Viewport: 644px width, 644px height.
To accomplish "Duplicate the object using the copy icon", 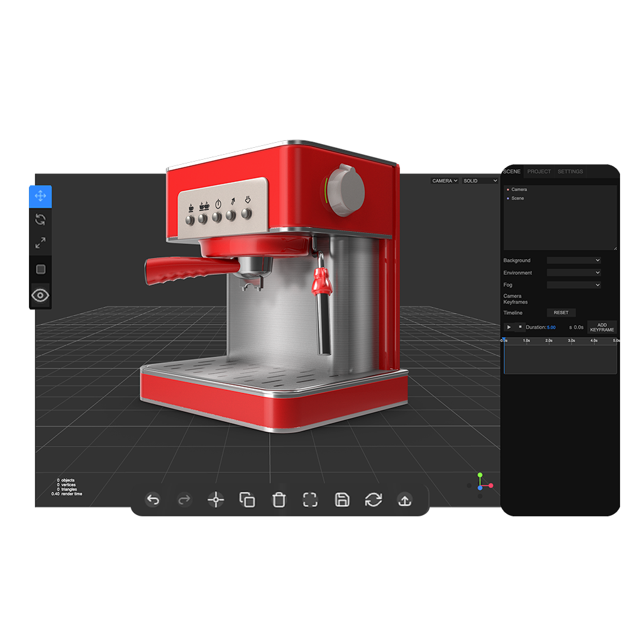I will [247, 501].
